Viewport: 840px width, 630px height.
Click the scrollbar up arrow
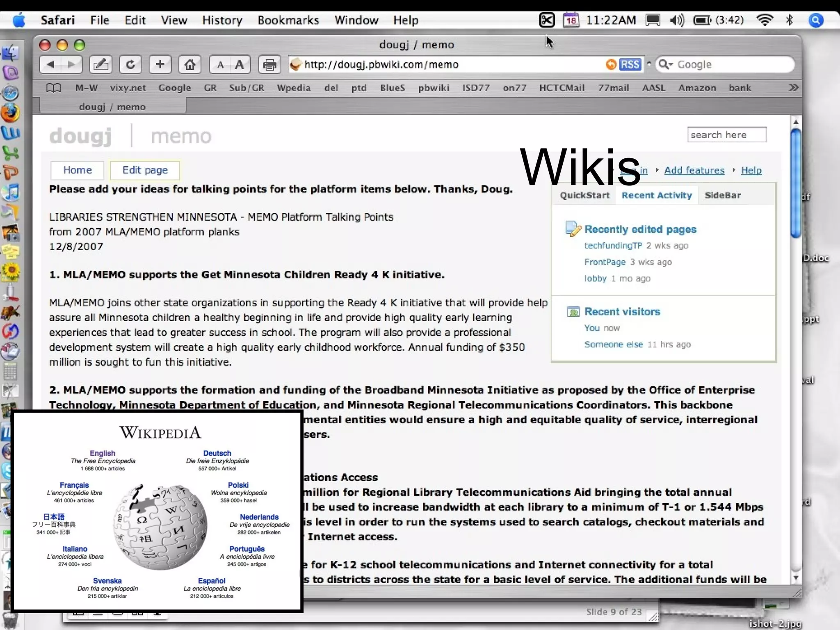pyautogui.click(x=796, y=122)
